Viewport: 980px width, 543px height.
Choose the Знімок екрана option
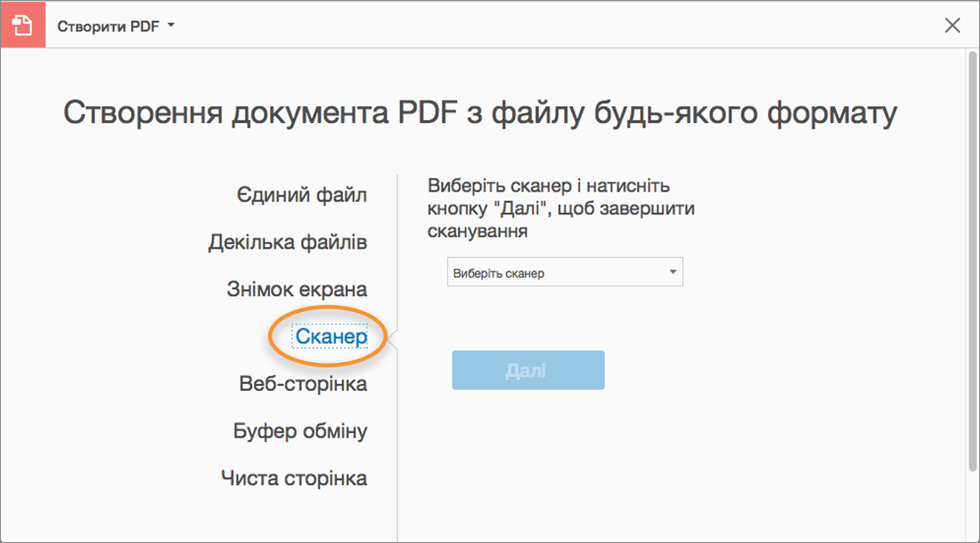[296, 289]
